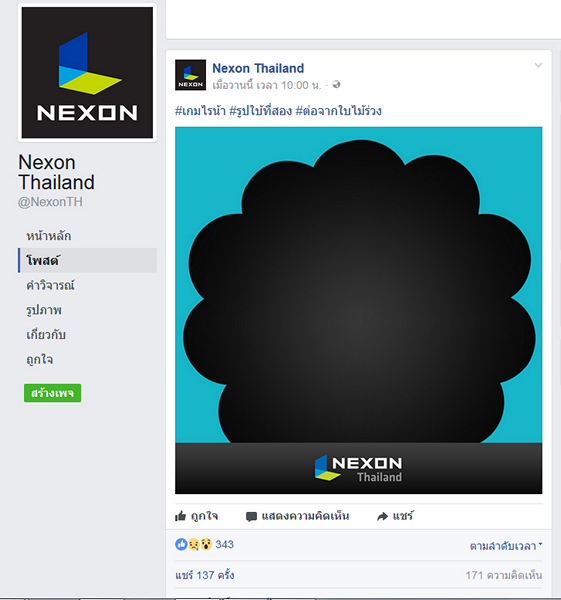The height and width of the screenshot is (600, 561).
Task: Click the large Nexon profile picture
Action: click(87, 72)
